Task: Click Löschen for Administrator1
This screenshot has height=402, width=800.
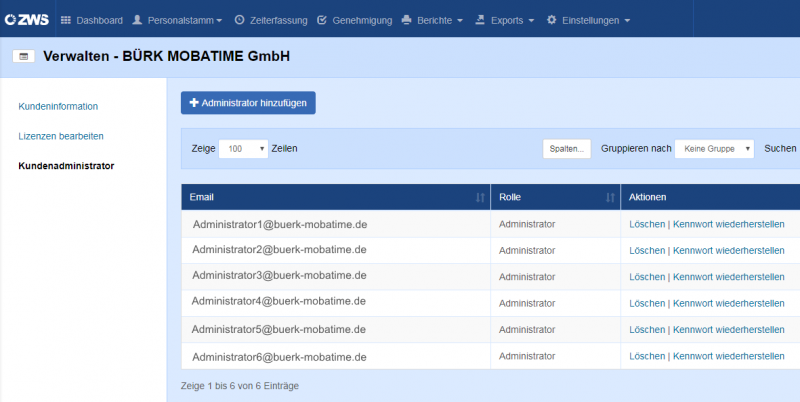Action: [x=647, y=224]
